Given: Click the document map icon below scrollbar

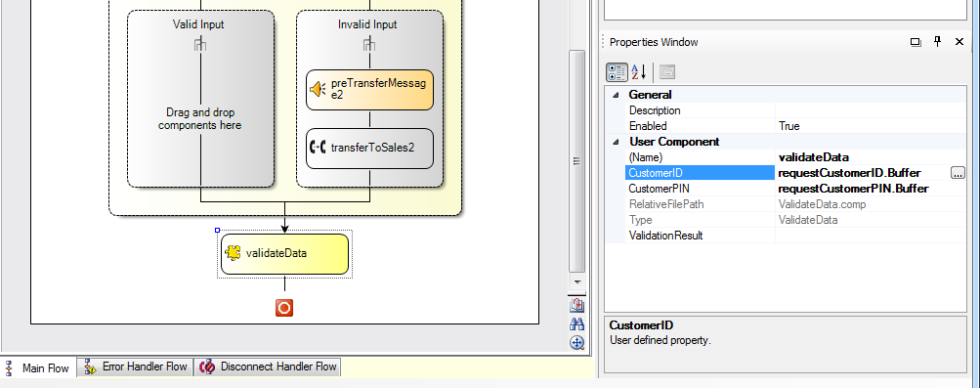Looking at the screenshot, I should pyautogui.click(x=576, y=305).
